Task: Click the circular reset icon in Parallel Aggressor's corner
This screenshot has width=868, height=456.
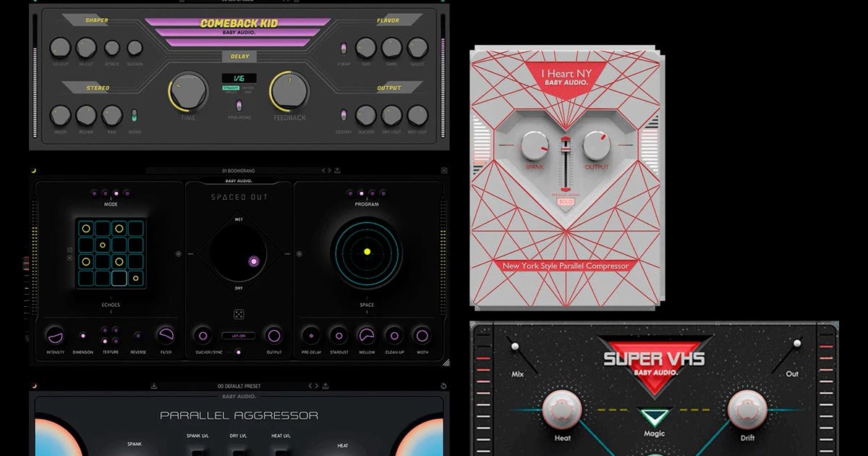Action: coord(443,386)
